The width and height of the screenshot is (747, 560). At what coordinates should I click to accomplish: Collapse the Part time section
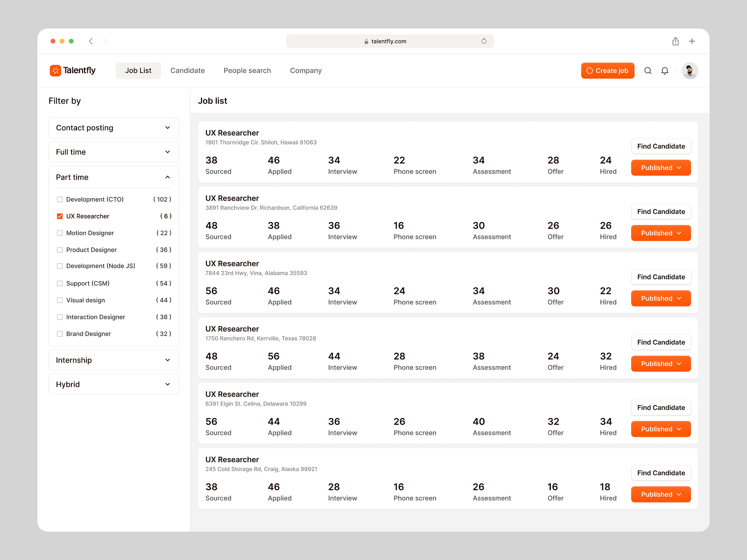pyautogui.click(x=168, y=177)
